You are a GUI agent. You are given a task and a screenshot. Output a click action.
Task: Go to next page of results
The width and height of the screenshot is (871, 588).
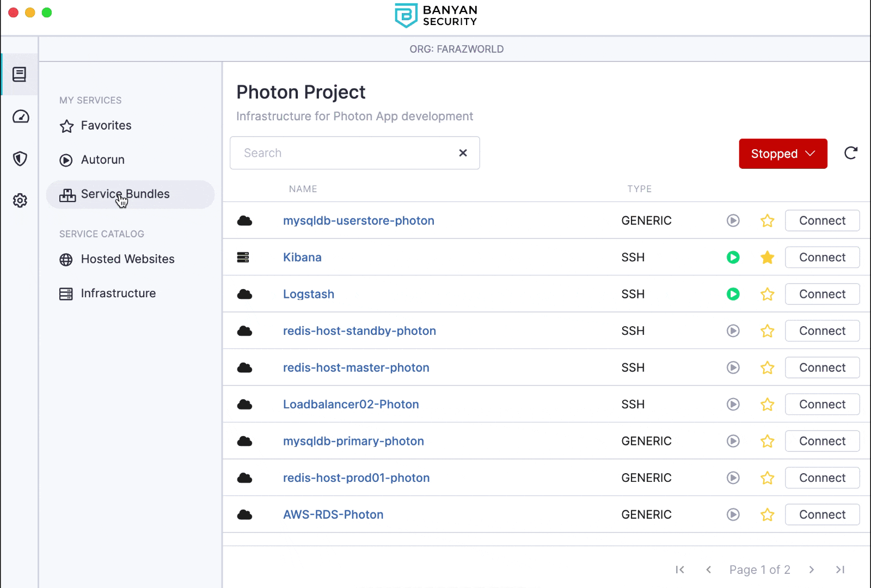pyautogui.click(x=812, y=569)
